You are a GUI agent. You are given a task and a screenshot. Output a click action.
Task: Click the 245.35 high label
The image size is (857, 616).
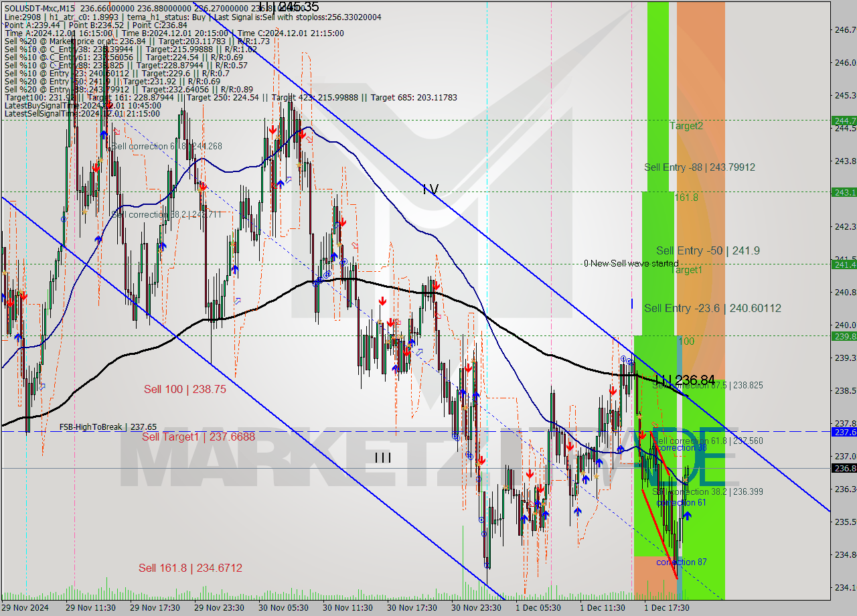click(x=289, y=6)
